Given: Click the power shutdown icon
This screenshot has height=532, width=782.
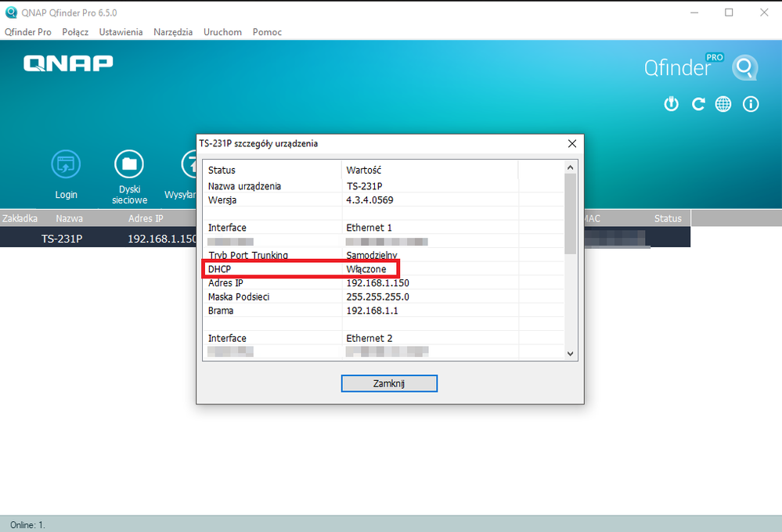Looking at the screenshot, I should pyautogui.click(x=671, y=104).
